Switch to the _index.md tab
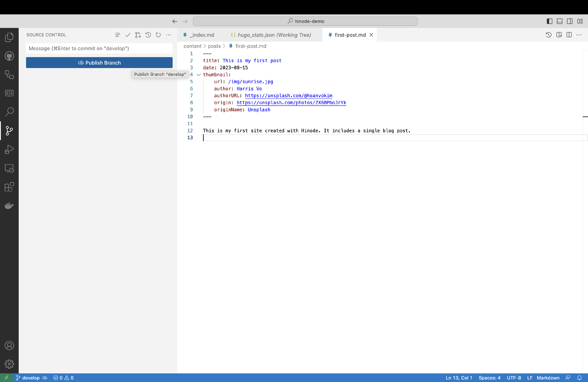The image size is (588, 382). (201, 35)
